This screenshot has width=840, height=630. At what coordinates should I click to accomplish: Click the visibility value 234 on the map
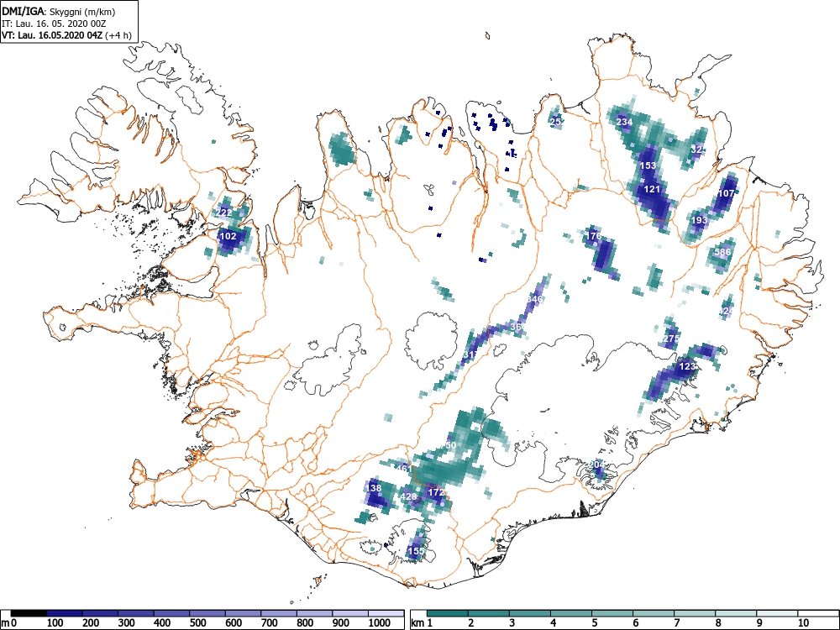click(x=624, y=122)
